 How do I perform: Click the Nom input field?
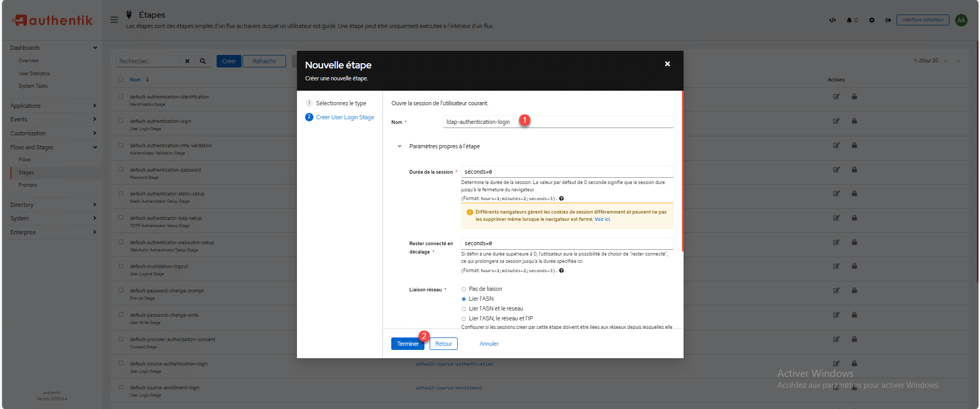(558, 122)
